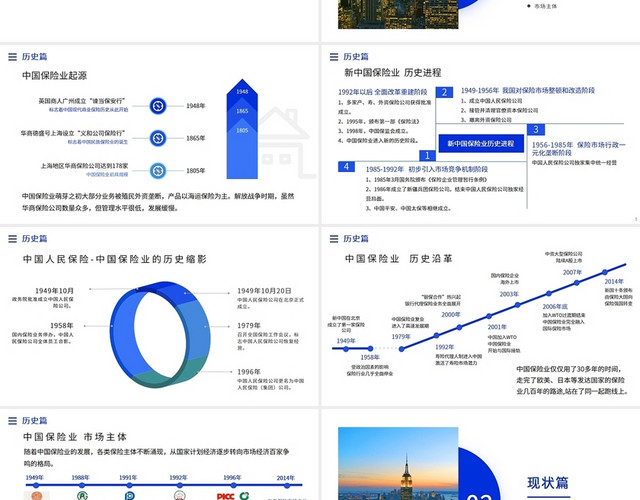Click the night city photo on the top slide
Image resolution: width=640 pixels, height=500 pixels.
[398, 14]
